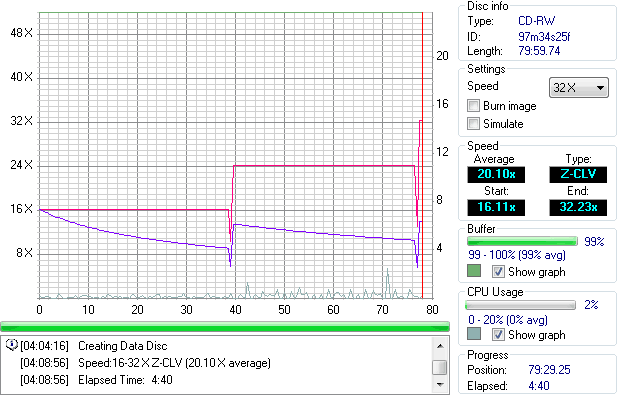This screenshot has width=617, height=395.
Task: Click the info icon beside the Creating Data Disc log entry
Action: pyautogui.click(x=12, y=345)
